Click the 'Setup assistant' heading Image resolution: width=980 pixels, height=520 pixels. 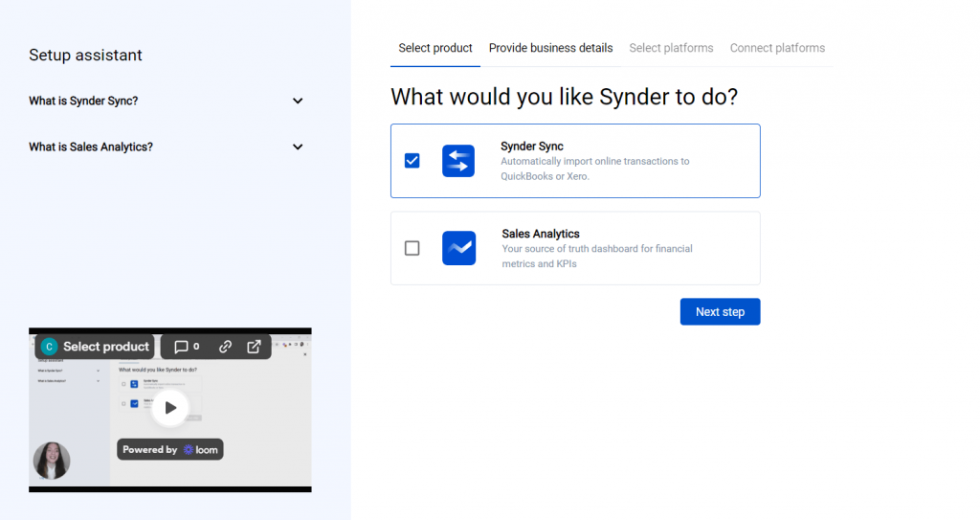click(x=85, y=56)
